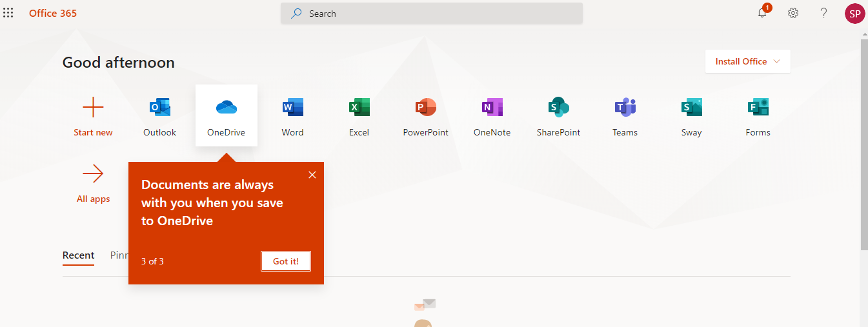Open the Help question mark icon

pyautogui.click(x=823, y=13)
